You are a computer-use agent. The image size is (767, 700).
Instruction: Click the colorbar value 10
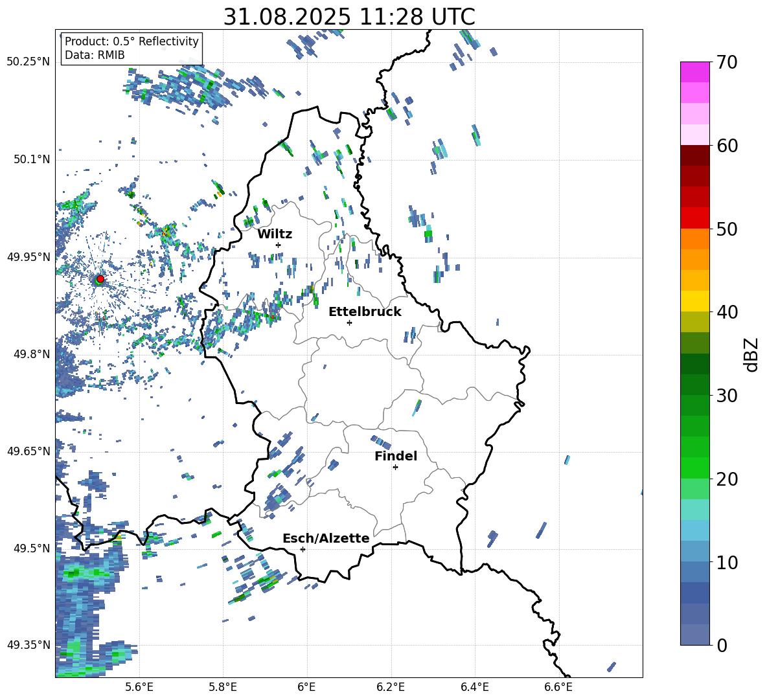click(727, 562)
